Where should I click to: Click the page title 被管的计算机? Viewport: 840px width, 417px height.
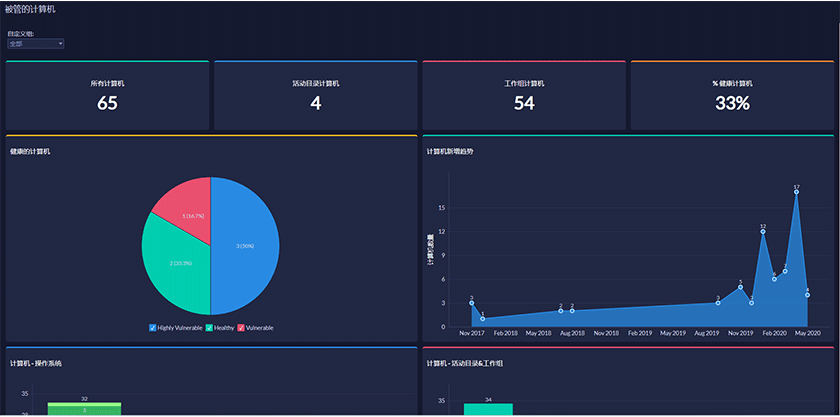30,9
